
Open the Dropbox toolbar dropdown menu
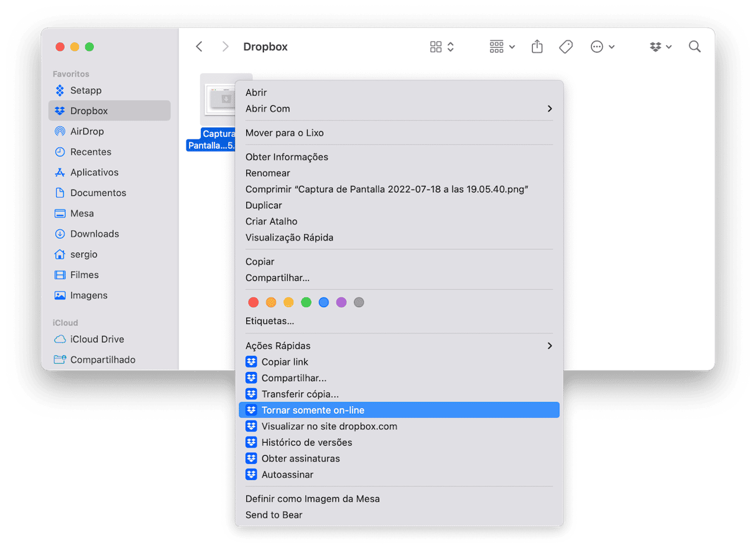pos(660,47)
